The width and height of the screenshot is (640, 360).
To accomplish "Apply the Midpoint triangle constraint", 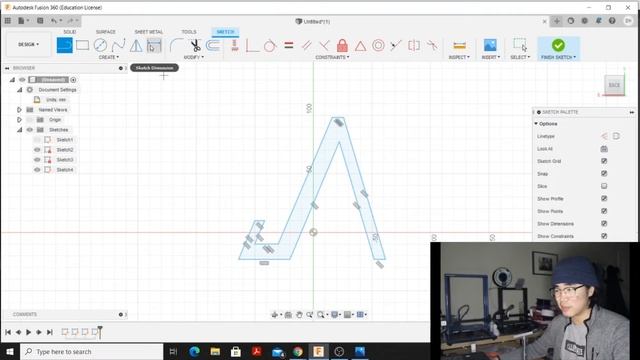I will pyautogui.click(x=360, y=46).
